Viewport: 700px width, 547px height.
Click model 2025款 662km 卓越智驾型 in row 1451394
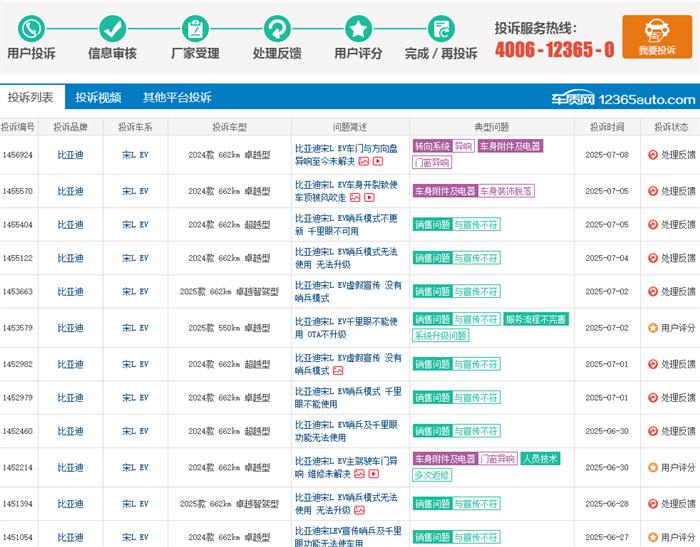229,504
